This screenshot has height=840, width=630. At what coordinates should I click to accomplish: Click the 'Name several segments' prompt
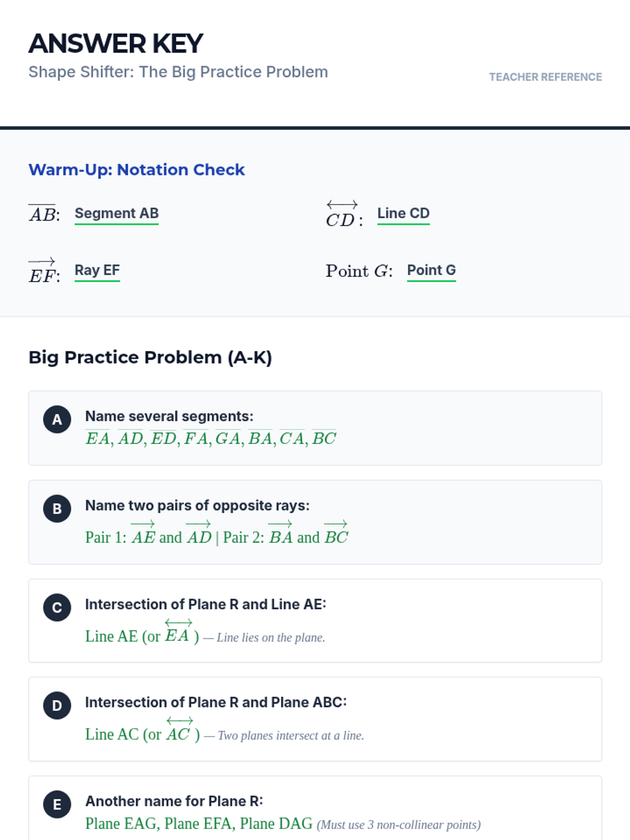[x=169, y=416]
